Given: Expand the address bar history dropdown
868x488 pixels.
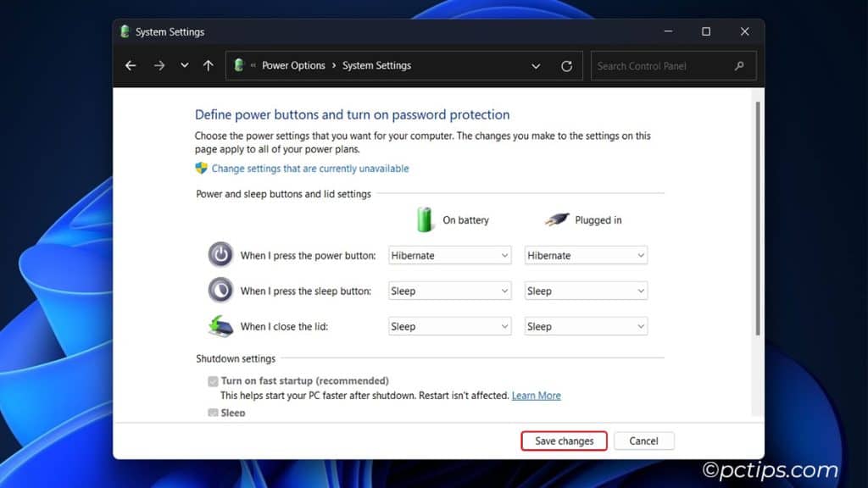Looking at the screenshot, I should pos(536,65).
